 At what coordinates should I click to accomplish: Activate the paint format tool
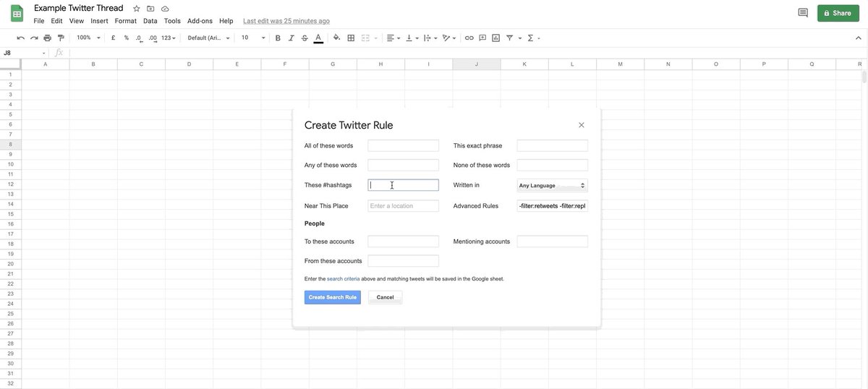pyautogui.click(x=61, y=38)
